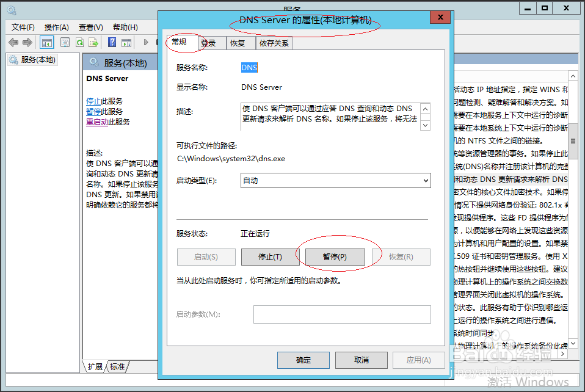585x392 pixels.
Task: Click the Refresh icon in the toolbar
Action: point(79,42)
